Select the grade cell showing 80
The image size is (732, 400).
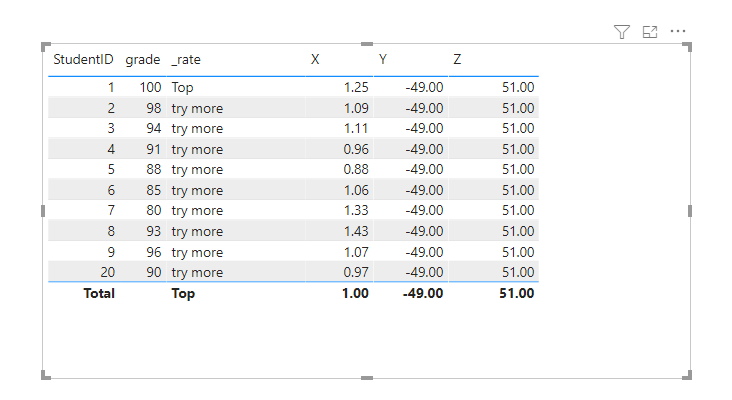tap(154, 211)
